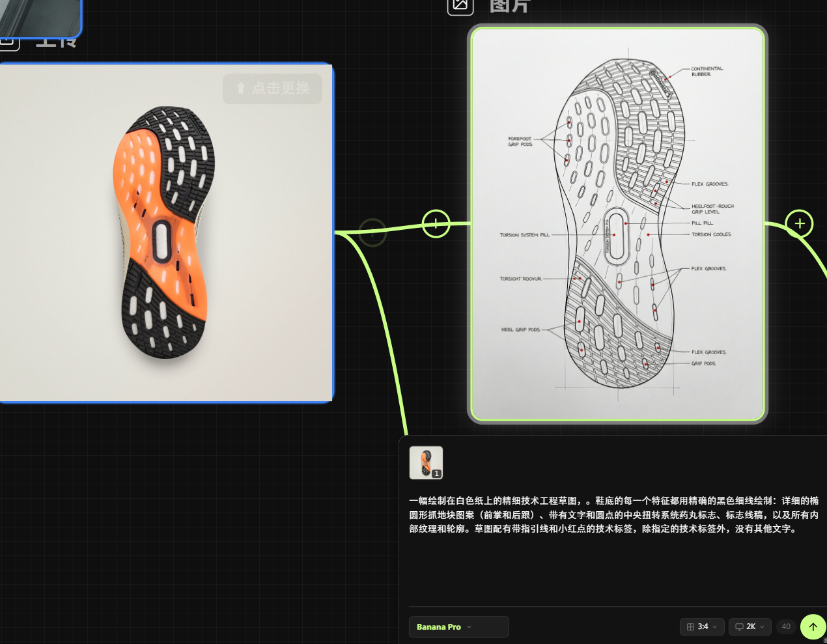Click the upload node icon at top left
The image size is (827, 644).
tap(8, 43)
